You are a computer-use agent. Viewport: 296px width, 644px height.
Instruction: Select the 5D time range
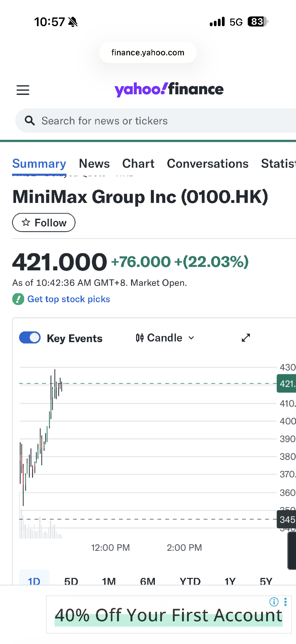click(71, 580)
